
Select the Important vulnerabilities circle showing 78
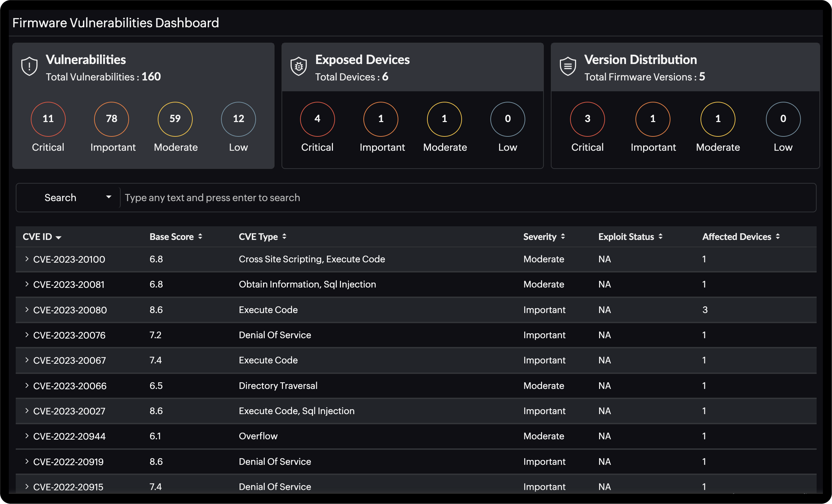(111, 119)
